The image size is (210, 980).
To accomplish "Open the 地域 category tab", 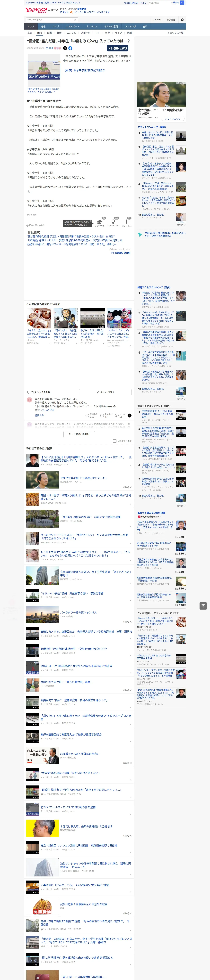I will (x=129, y=33).
